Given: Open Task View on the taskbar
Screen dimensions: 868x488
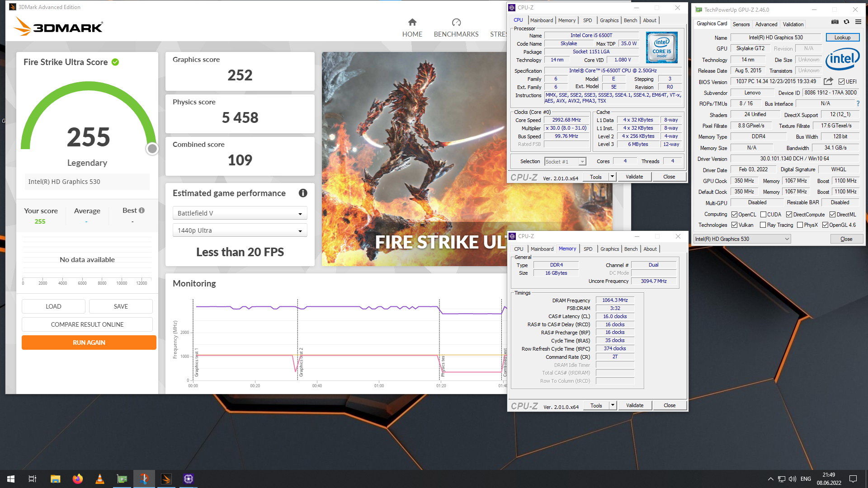Looking at the screenshot, I should (33, 479).
